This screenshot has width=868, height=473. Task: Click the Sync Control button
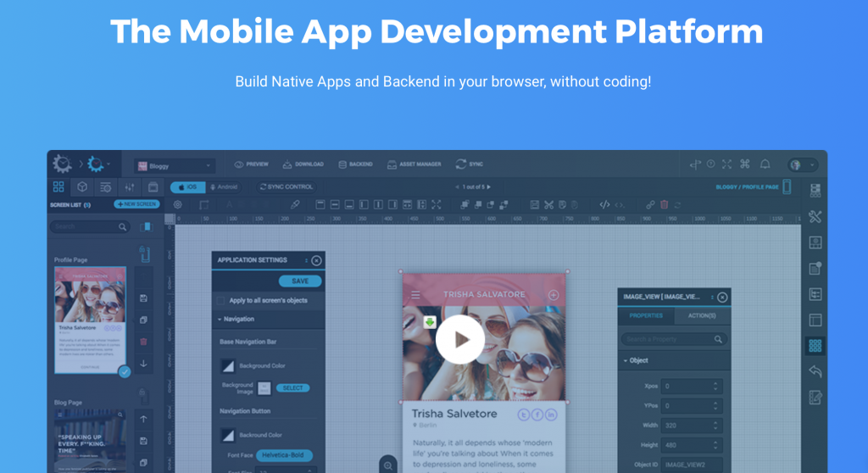click(287, 187)
